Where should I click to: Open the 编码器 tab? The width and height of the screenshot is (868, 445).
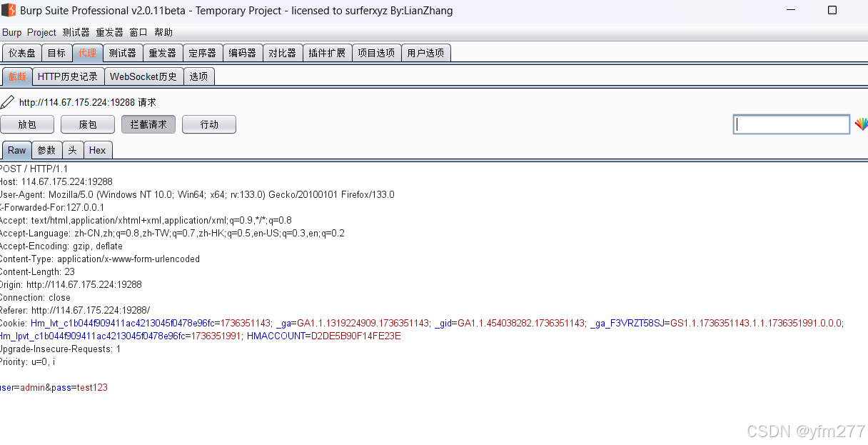tap(243, 53)
